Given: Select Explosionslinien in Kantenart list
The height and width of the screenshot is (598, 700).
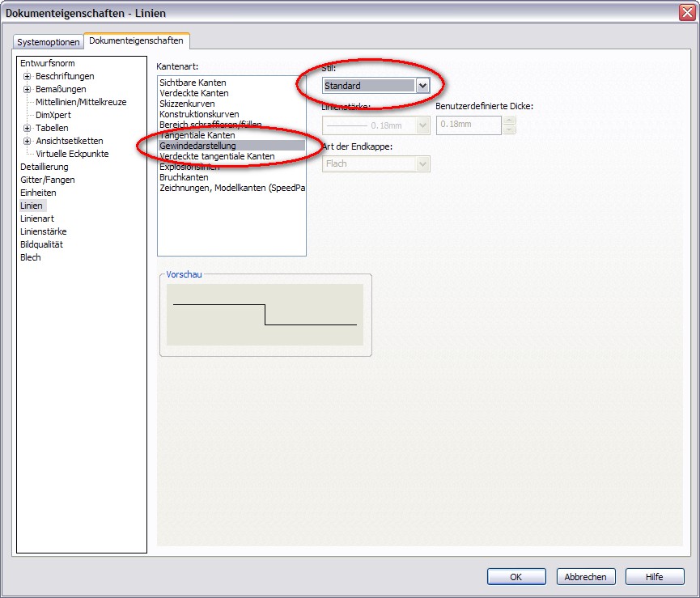Looking at the screenshot, I should pos(231,167).
